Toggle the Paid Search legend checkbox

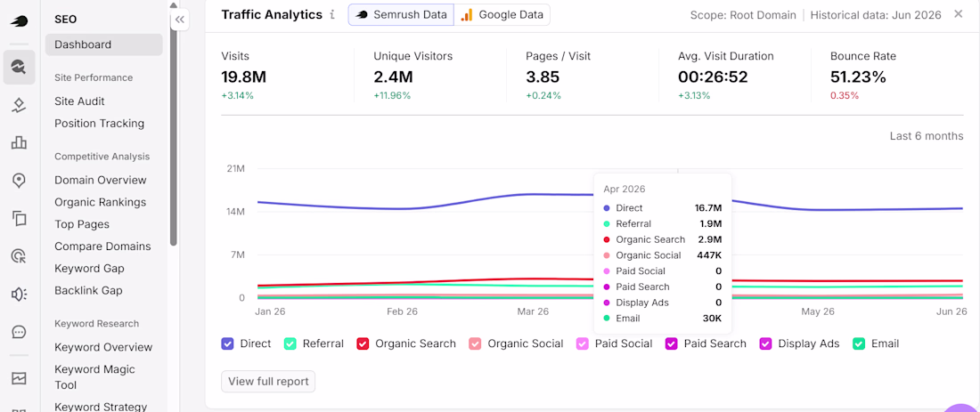click(x=671, y=343)
